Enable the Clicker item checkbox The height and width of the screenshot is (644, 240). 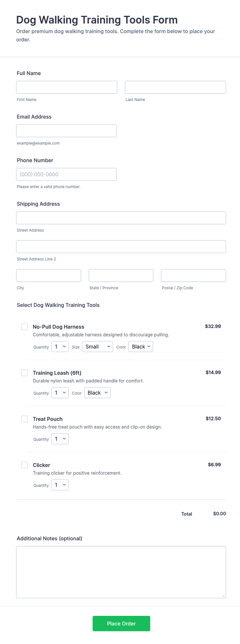point(25,465)
